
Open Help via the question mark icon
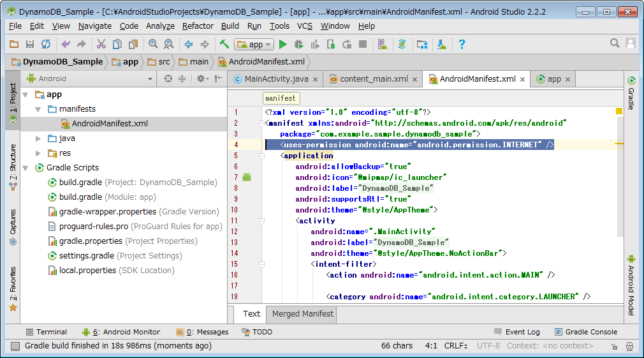[x=462, y=44]
